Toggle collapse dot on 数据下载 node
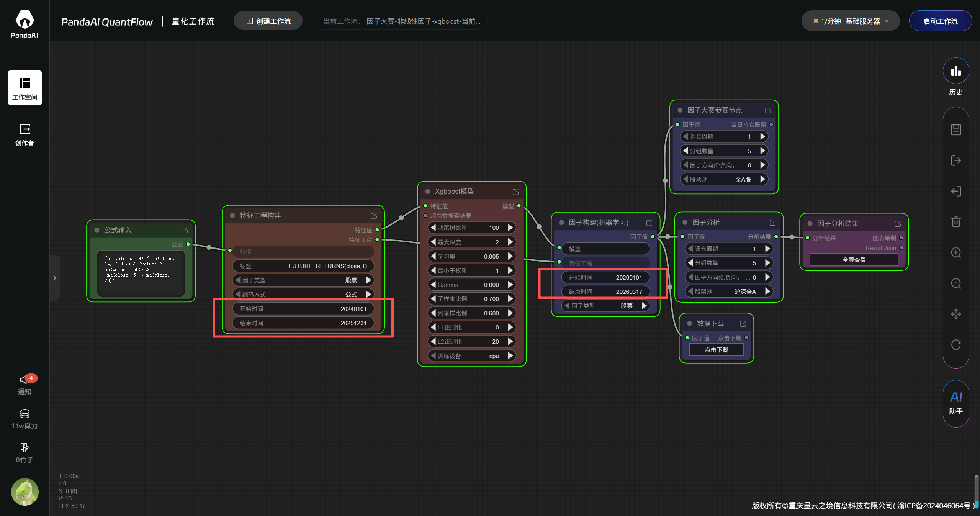The width and height of the screenshot is (980, 516). point(689,324)
